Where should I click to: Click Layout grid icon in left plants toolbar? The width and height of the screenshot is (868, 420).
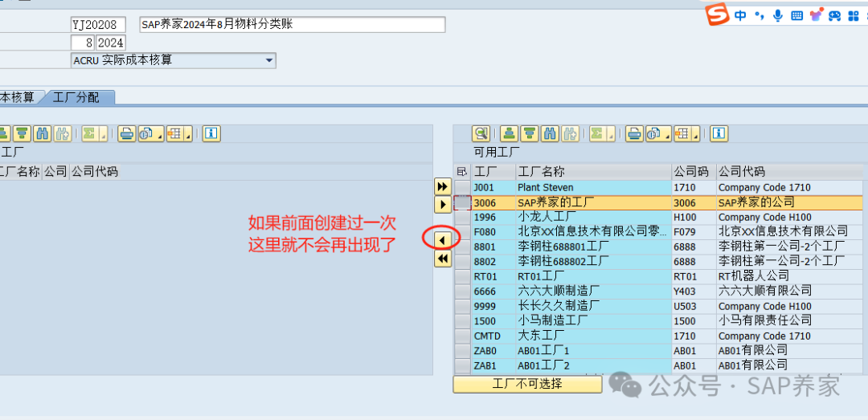click(174, 133)
